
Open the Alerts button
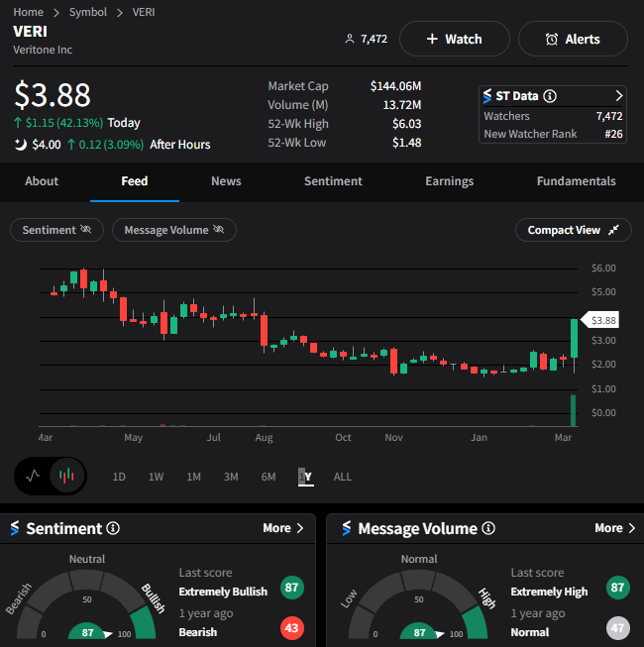click(573, 39)
